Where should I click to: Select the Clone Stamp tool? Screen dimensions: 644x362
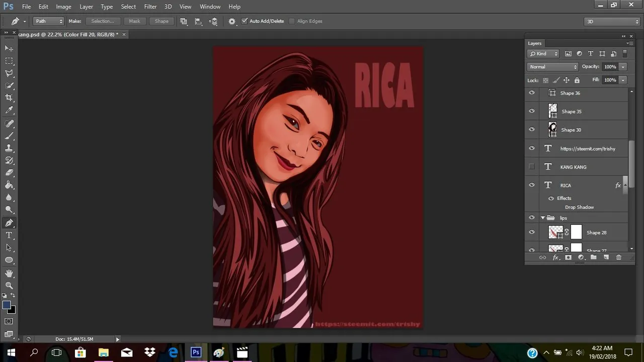point(9,148)
